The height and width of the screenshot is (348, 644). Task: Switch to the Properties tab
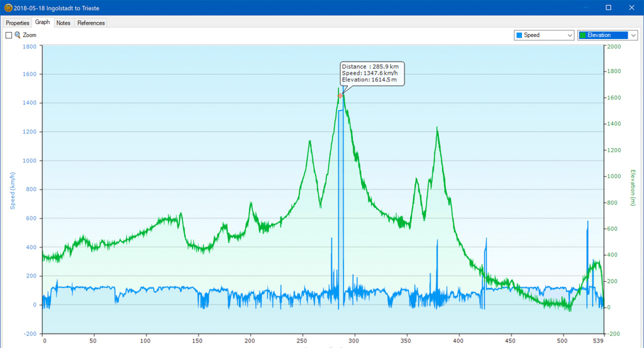point(18,23)
